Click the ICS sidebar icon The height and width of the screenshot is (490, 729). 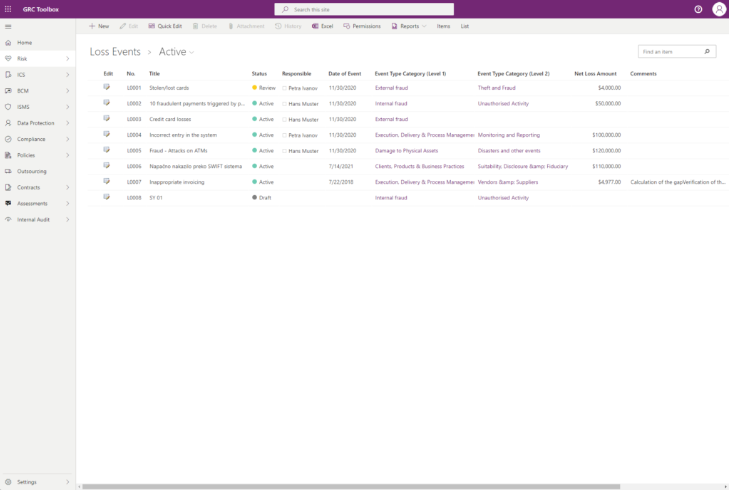[8, 75]
